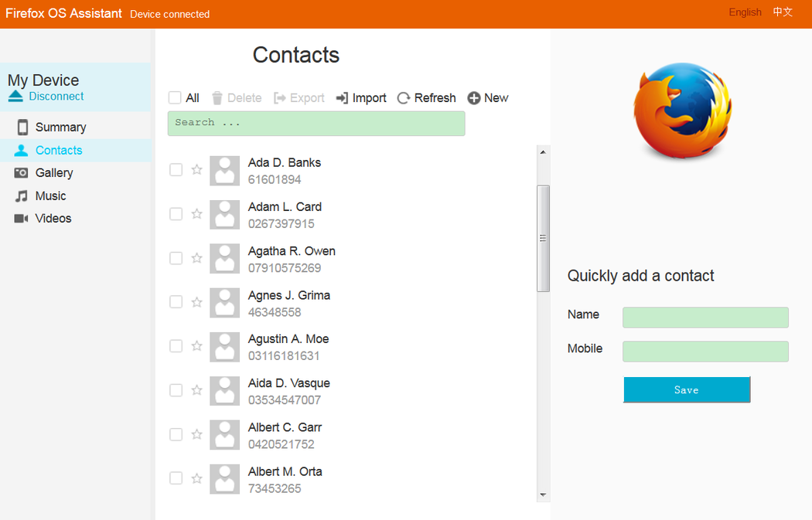Open the Summary page

point(60,127)
